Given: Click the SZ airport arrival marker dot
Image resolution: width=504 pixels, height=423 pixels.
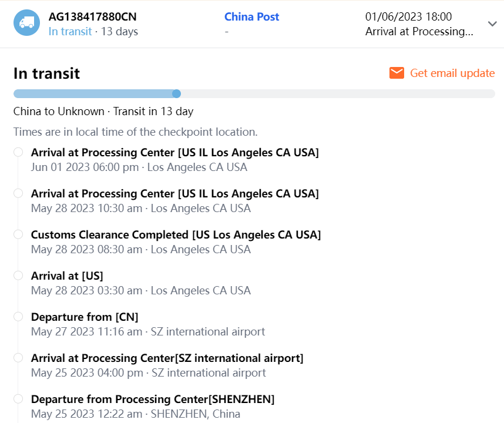Looking at the screenshot, I should tap(18, 358).
